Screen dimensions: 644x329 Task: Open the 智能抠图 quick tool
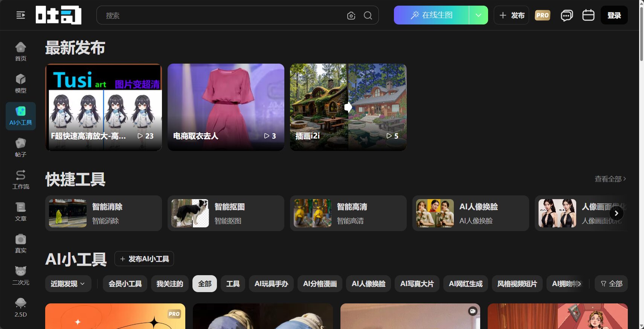coord(226,213)
